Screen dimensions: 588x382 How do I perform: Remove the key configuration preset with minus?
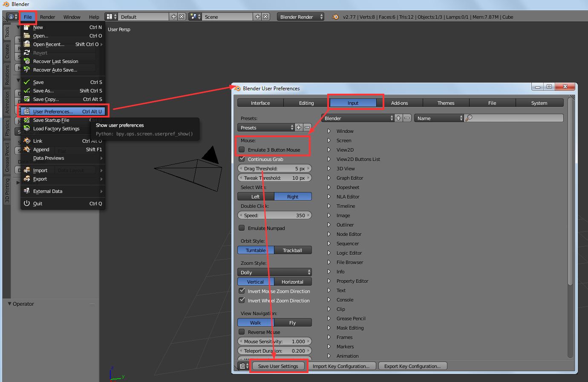407,118
